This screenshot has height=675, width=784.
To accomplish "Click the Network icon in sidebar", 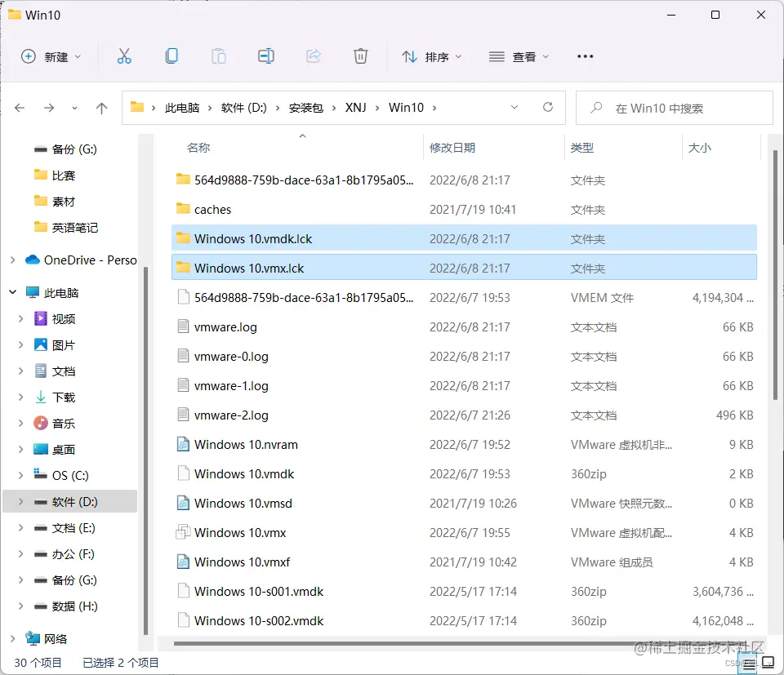I will (x=33, y=638).
